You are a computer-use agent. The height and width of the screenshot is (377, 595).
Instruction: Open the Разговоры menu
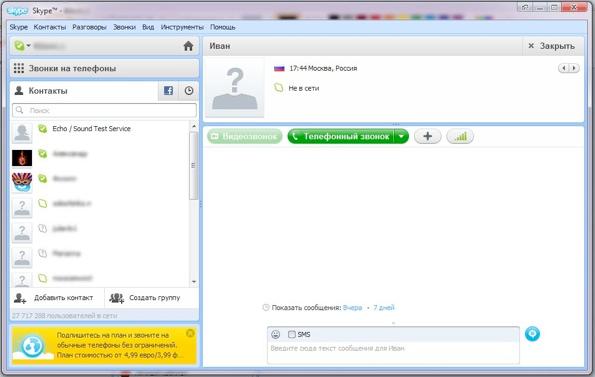[89, 27]
